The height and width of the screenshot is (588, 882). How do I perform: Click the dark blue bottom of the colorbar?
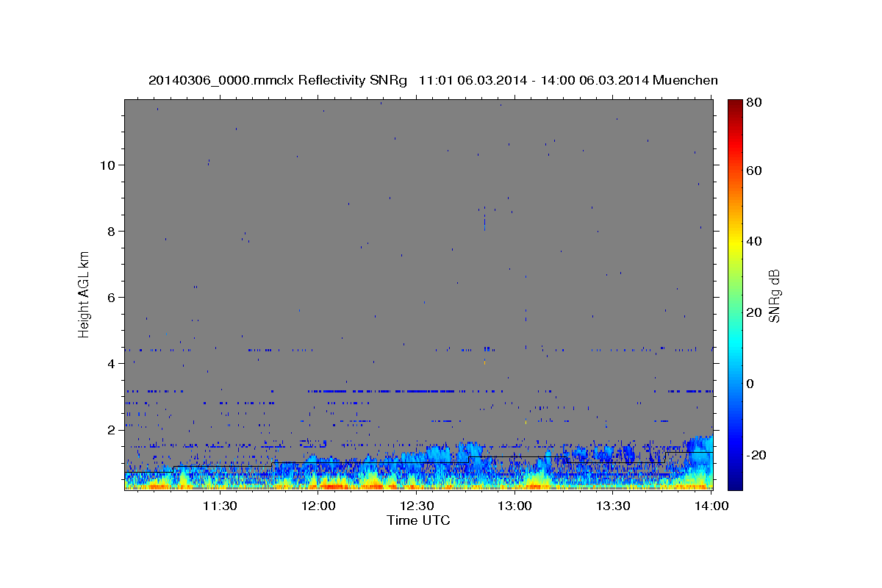coord(734,483)
